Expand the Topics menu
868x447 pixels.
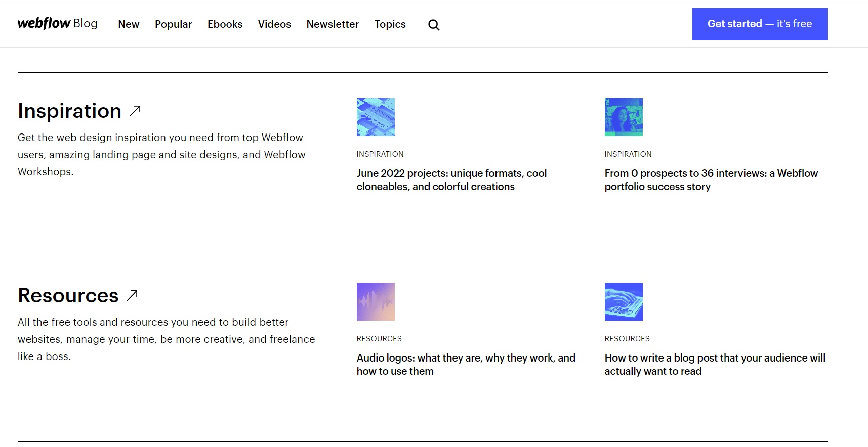point(390,24)
